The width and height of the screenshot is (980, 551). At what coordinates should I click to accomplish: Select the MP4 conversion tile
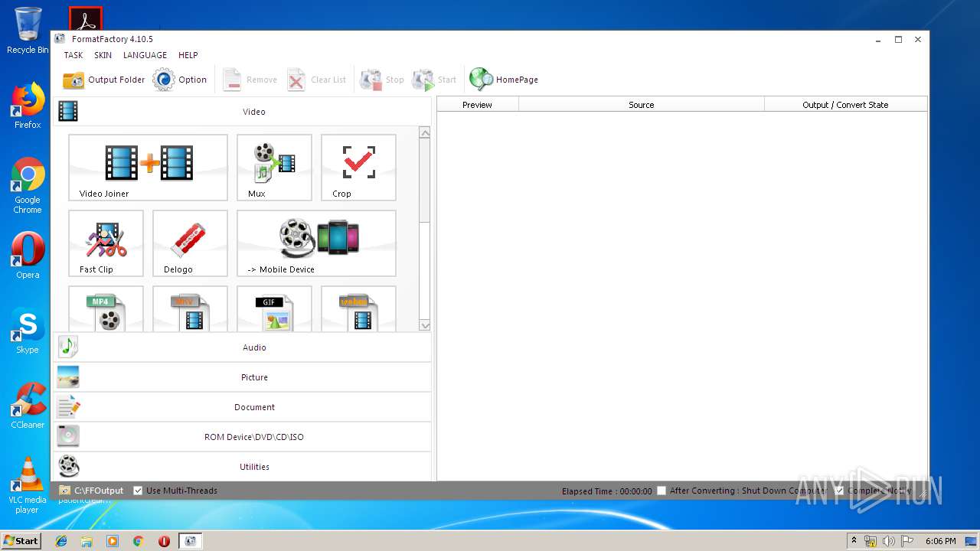pyautogui.click(x=106, y=309)
